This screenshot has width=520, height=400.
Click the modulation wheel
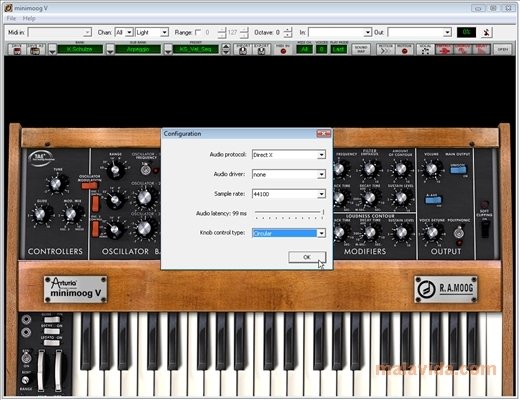(58, 370)
